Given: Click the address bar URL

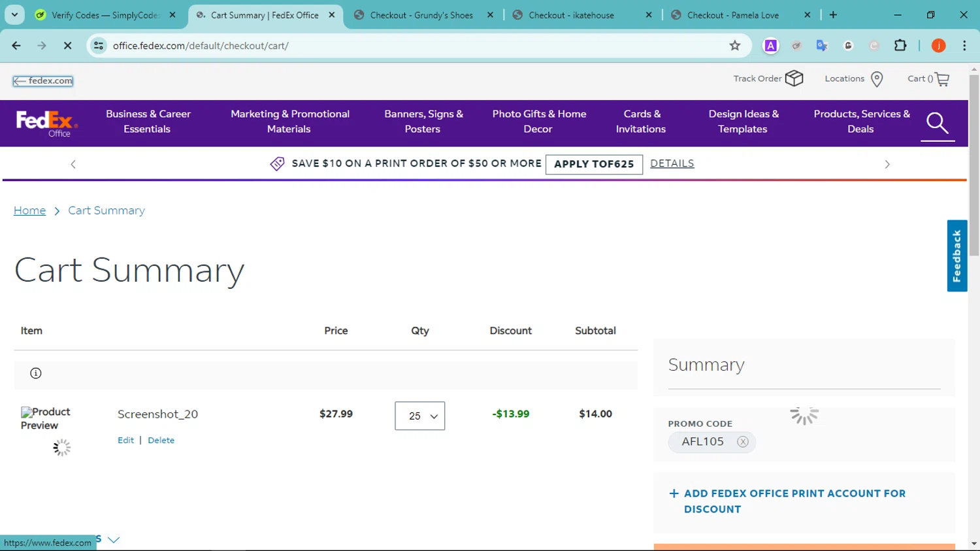Looking at the screenshot, I should pyautogui.click(x=201, y=46).
